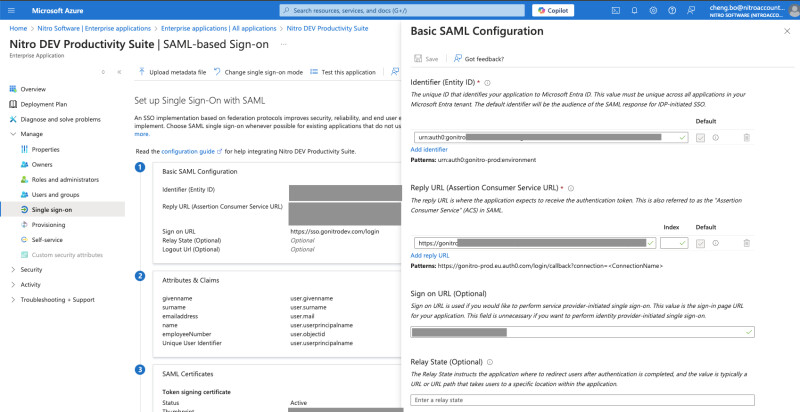
Task: Open Nitro DEV Productivity Suite breadcrumb
Action: click(x=327, y=29)
